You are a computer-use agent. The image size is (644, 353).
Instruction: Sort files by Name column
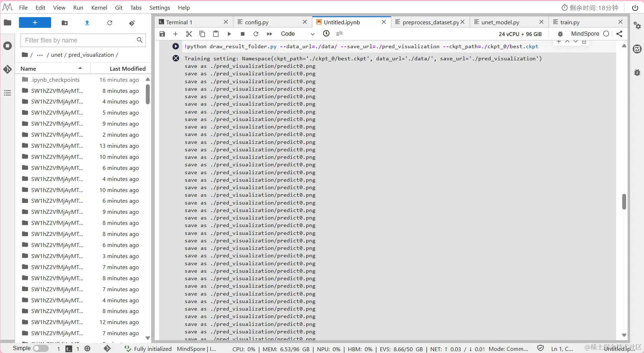[x=53, y=69]
